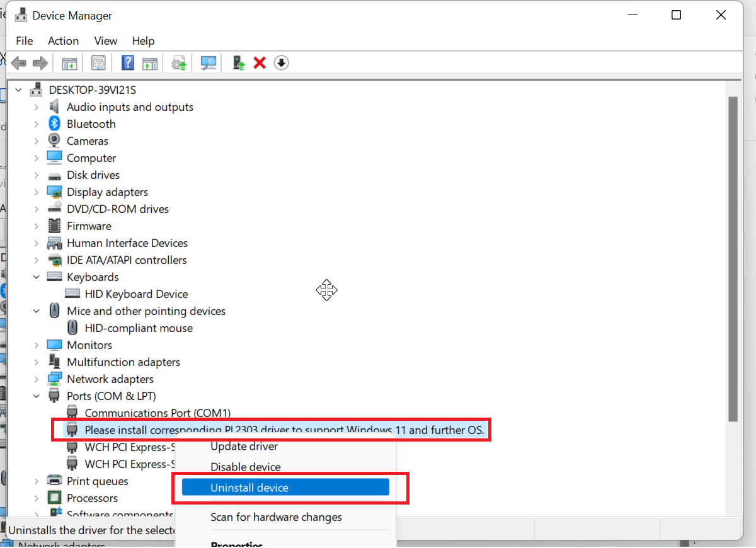The width and height of the screenshot is (756, 548).
Task: Click the Export list toolbar icon
Action: click(x=150, y=62)
